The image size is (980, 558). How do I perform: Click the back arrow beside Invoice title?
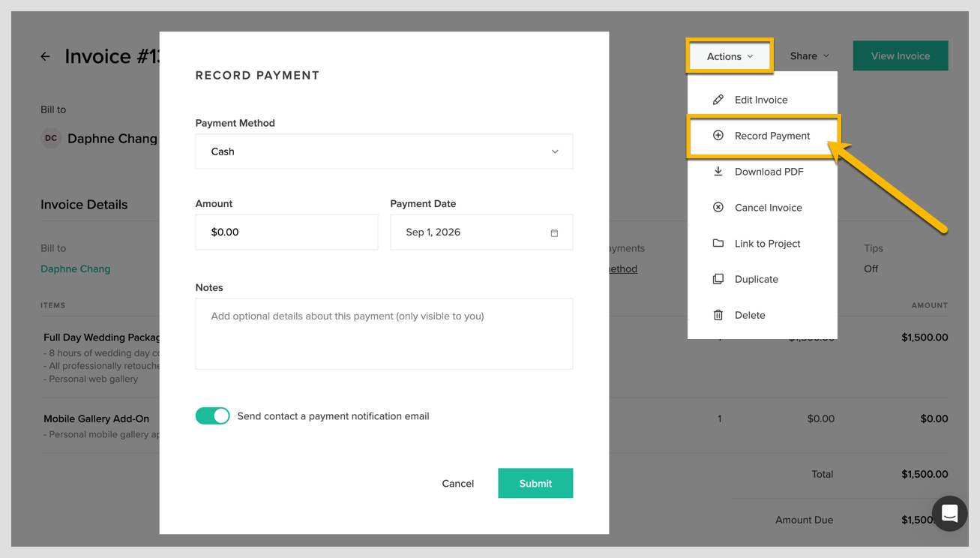[46, 56]
